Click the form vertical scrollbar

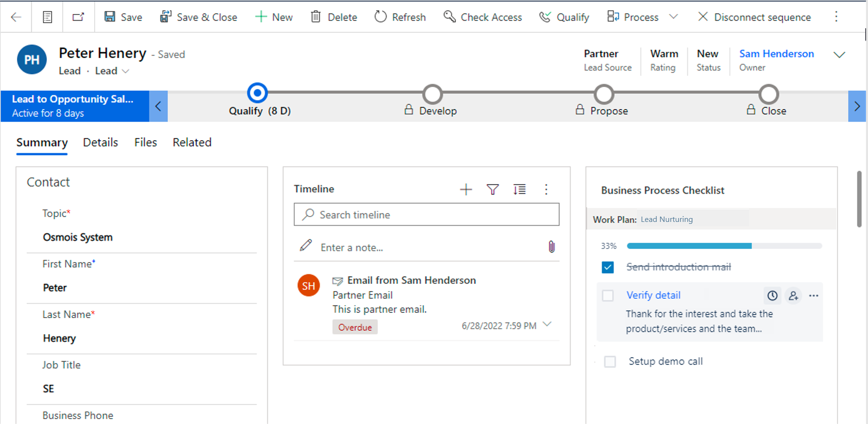coord(859,199)
